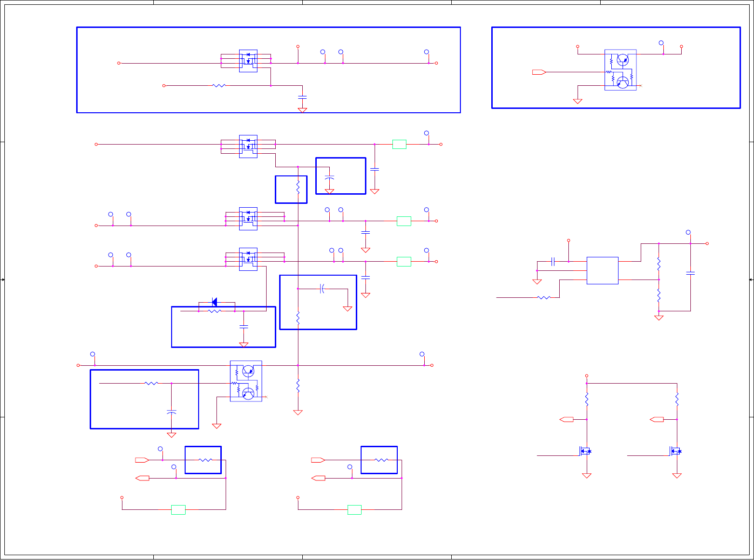Click the blue box with horizontal capacitor and vertical resistor
Screen dimensions: 754x560
(x=318, y=302)
